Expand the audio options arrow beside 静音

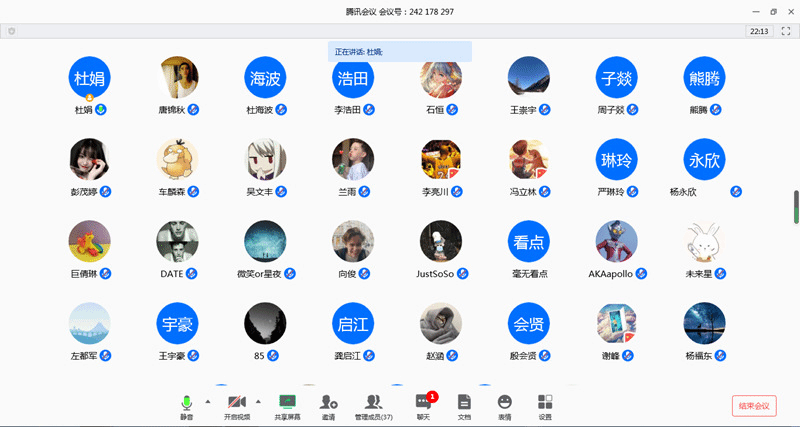[x=207, y=400]
